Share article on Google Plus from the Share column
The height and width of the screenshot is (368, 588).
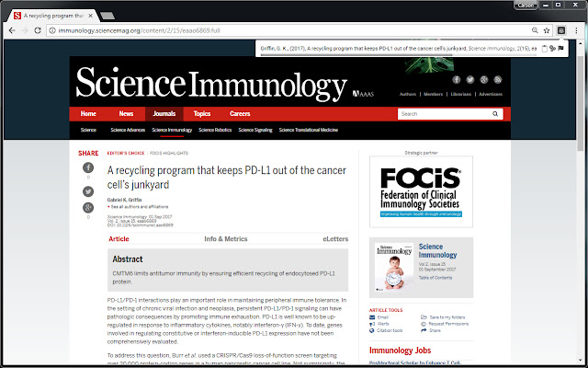88,208
